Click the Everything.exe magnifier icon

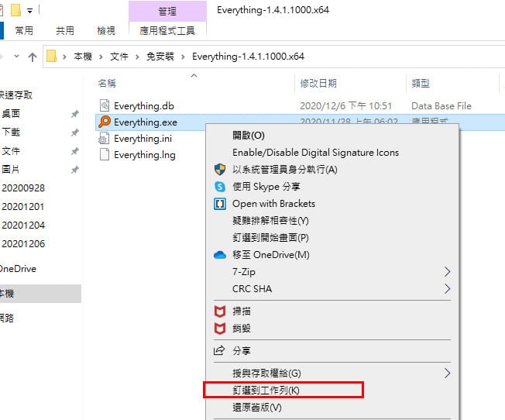coord(105,122)
